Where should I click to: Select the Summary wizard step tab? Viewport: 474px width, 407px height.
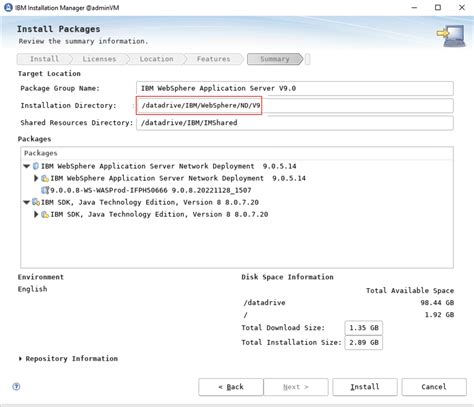click(275, 59)
